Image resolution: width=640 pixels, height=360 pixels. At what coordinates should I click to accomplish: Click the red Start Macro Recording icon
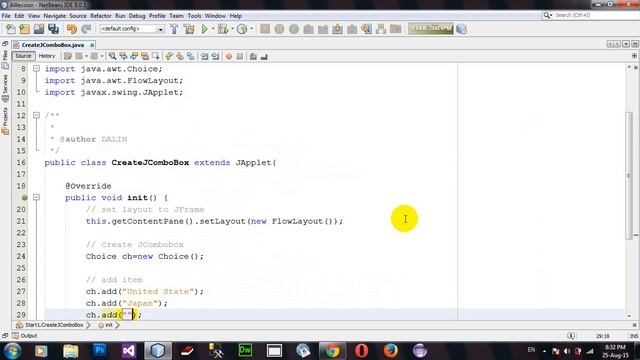[229, 56]
